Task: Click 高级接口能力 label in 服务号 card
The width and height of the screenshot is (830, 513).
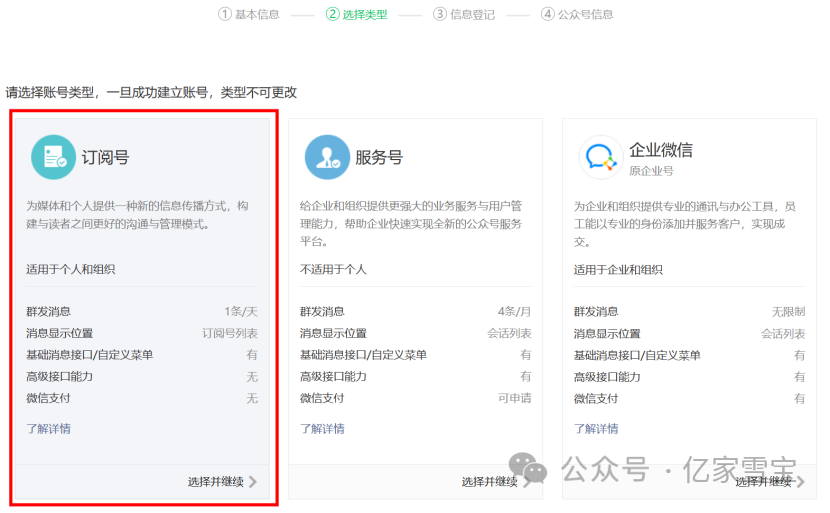Action: point(333,376)
